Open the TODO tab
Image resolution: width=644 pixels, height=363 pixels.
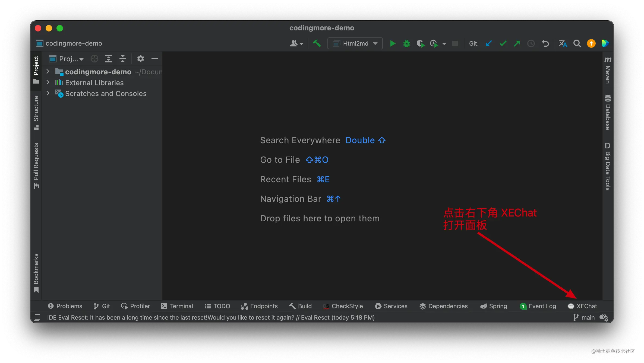pyautogui.click(x=217, y=306)
